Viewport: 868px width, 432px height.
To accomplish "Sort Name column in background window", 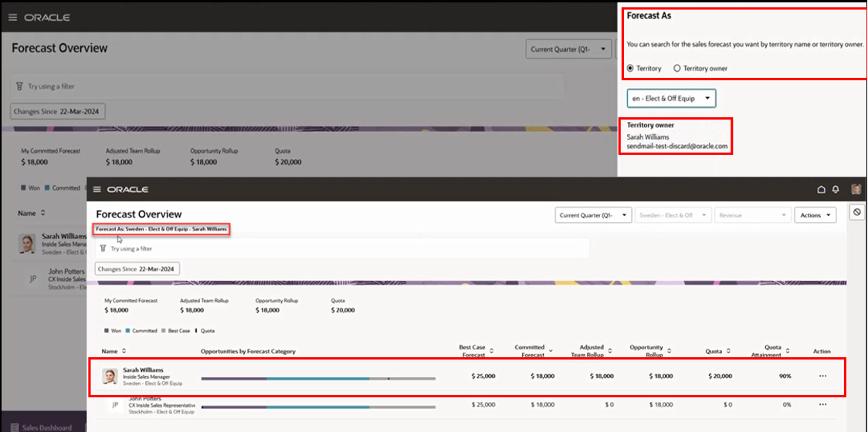I will coord(42,212).
